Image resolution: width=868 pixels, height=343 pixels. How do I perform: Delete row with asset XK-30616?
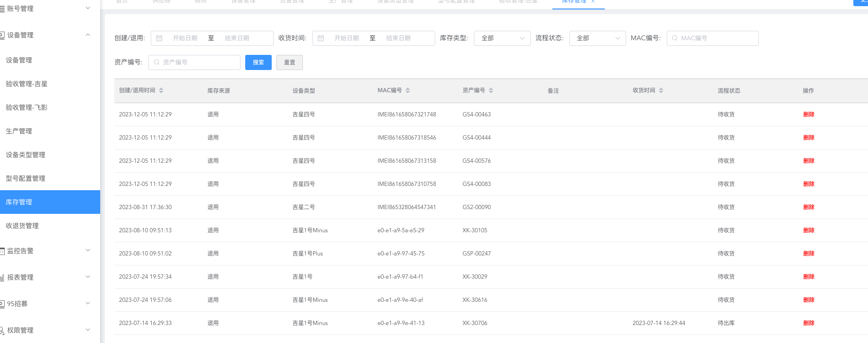808,300
